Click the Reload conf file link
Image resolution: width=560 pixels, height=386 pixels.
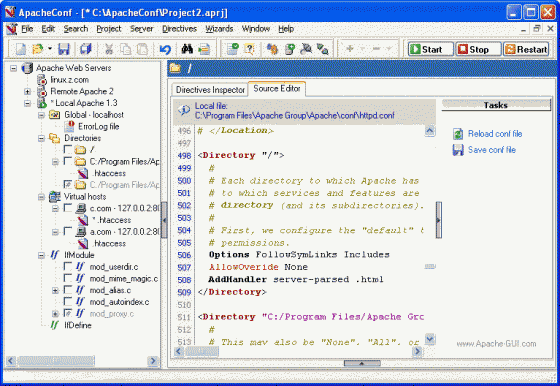[x=495, y=134]
